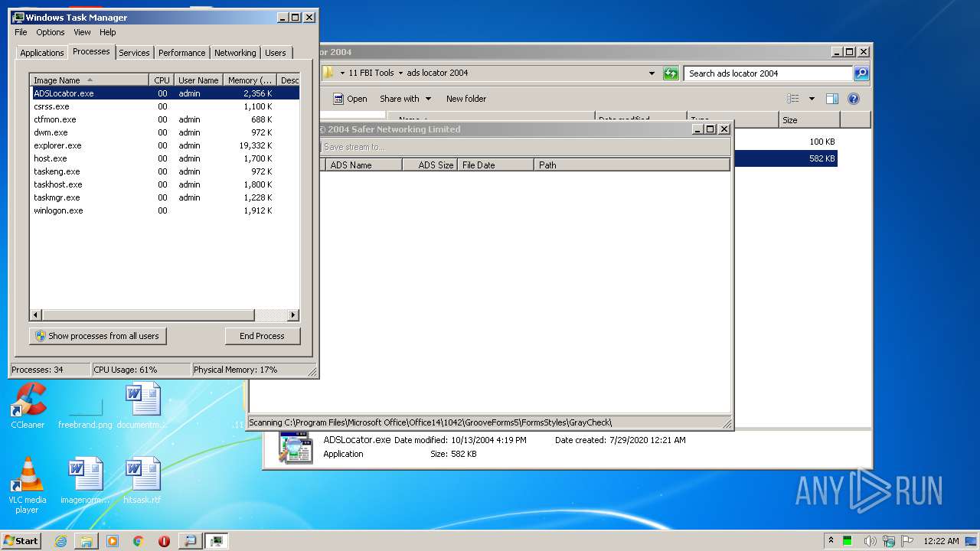Launch Windows Media Player from taskbar
The width and height of the screenshot is (980, 551).
click(113, 541)
